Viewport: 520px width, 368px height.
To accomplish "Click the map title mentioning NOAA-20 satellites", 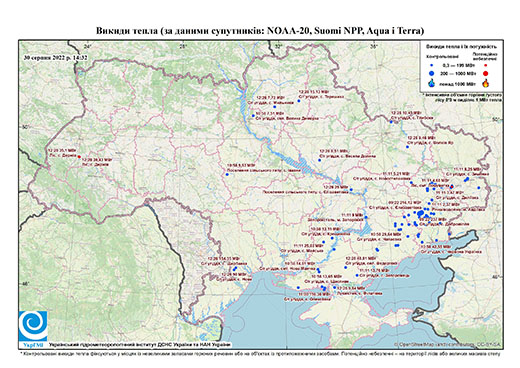I will coord(260,31).
